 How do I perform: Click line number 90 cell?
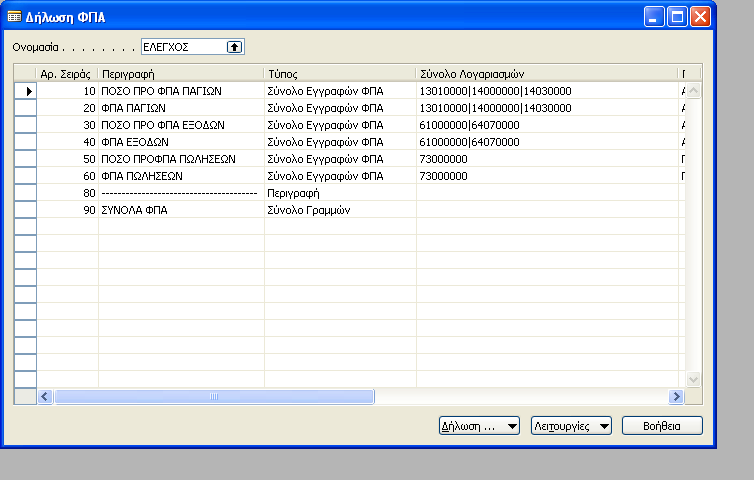pyautogui.click(x=67, y=210)
